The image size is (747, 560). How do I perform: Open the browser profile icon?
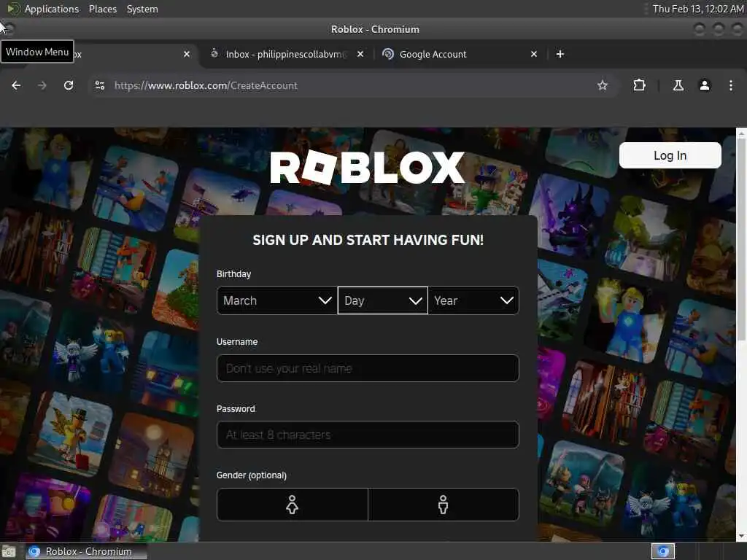(705, 85)
